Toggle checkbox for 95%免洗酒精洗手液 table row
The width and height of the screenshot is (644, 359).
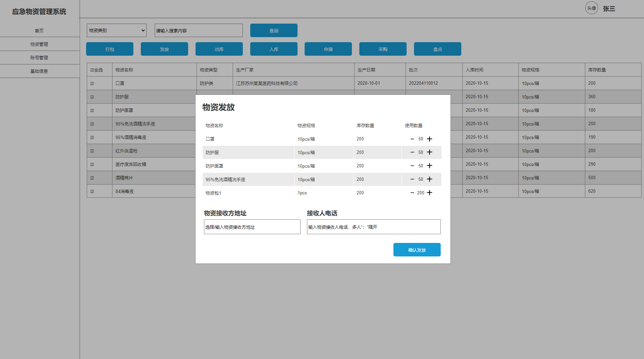click(92, 124)
